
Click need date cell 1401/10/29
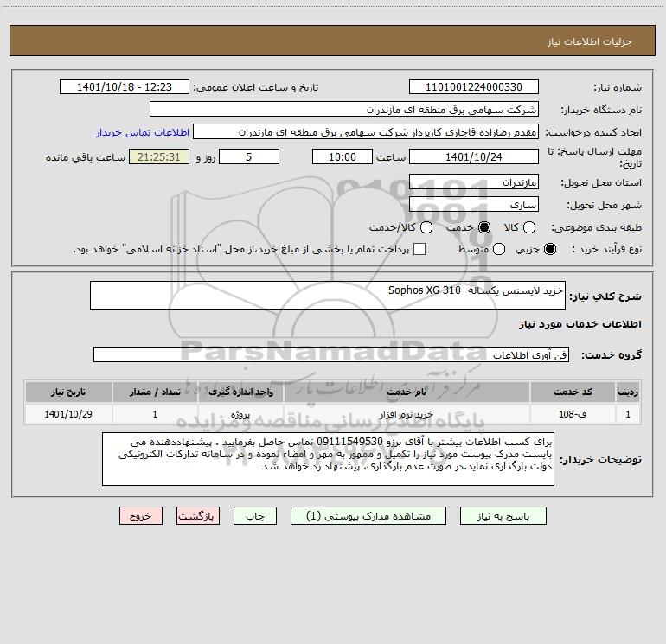[x=68, y=414]
